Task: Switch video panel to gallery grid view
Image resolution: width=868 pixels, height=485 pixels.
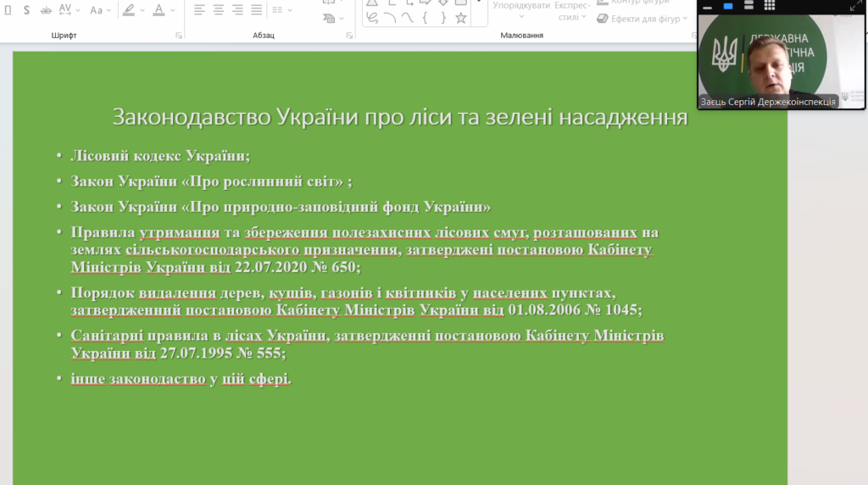Action: coord(769,6)
